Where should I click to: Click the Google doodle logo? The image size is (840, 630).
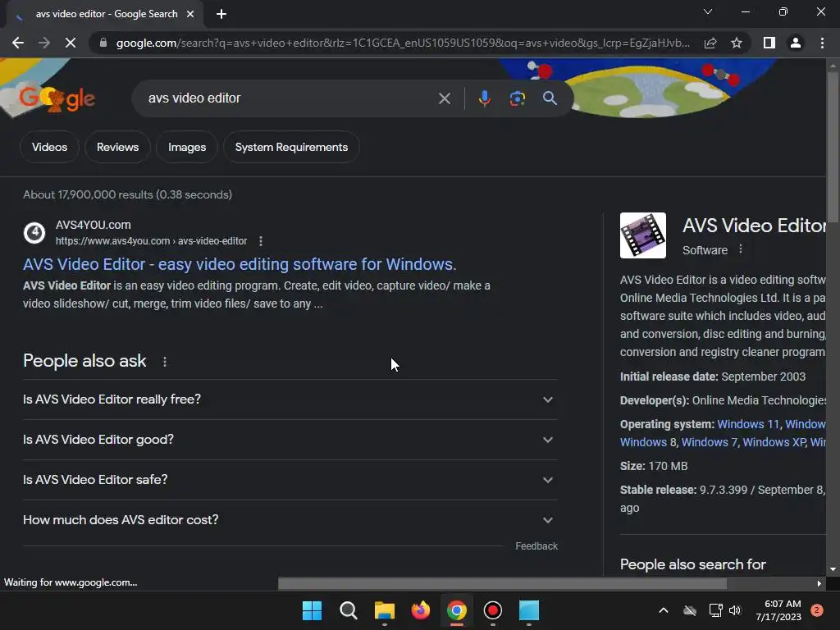(x=57, y=98)
